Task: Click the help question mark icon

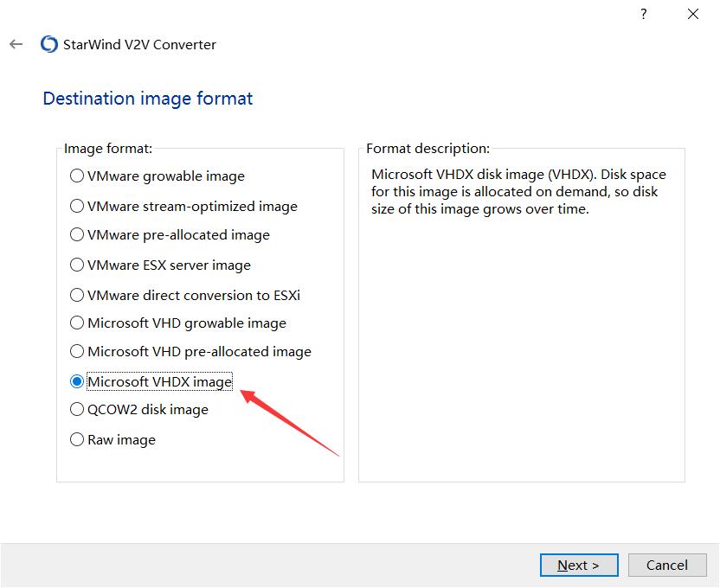Action: [643, 15]
